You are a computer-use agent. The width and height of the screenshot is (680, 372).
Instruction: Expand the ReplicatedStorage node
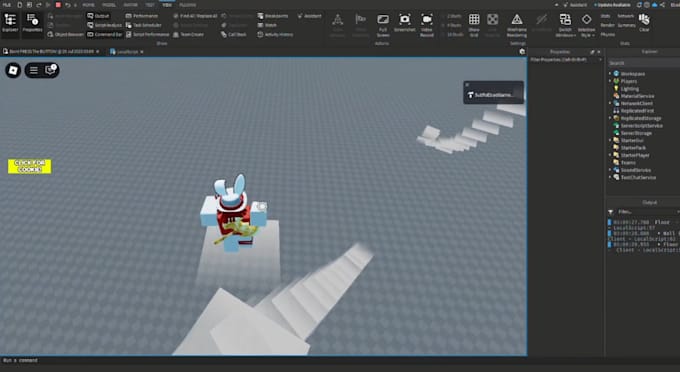[x=610, y=118]
